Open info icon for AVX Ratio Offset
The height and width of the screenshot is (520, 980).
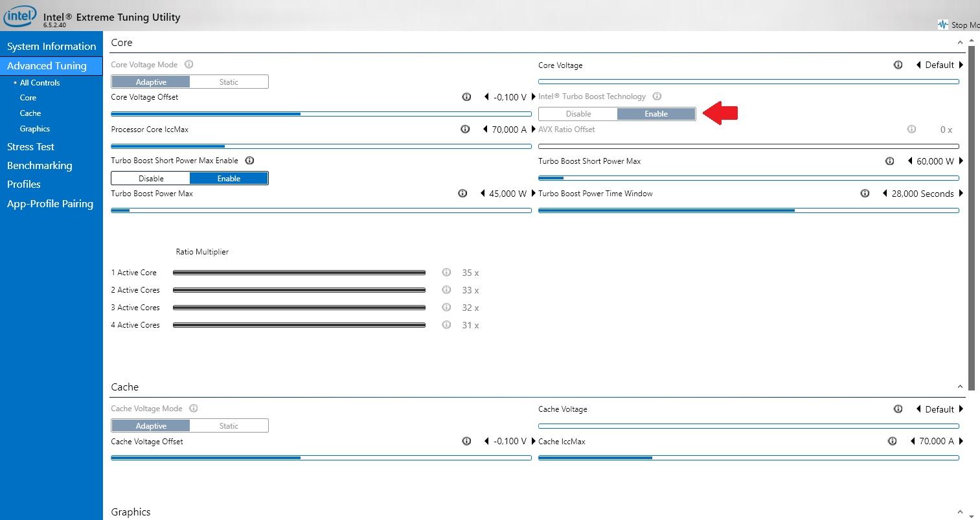coord(911,130)
